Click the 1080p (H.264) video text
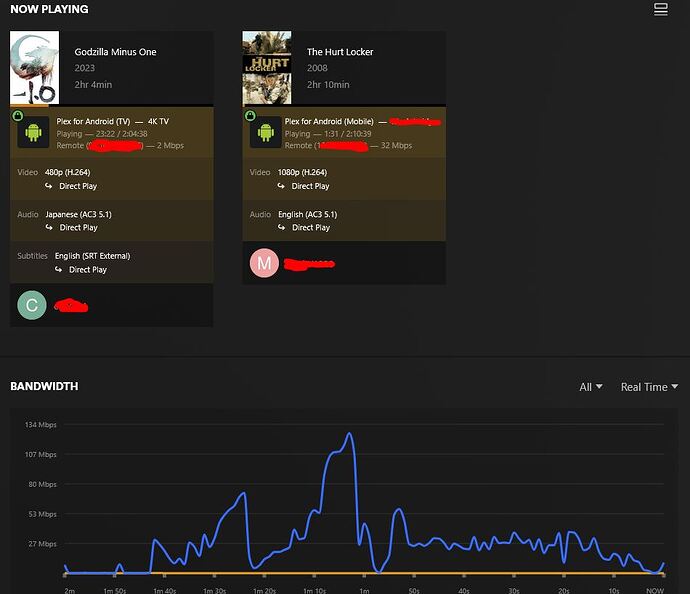Viewport: 690px width, 594px height. [302, 172]
